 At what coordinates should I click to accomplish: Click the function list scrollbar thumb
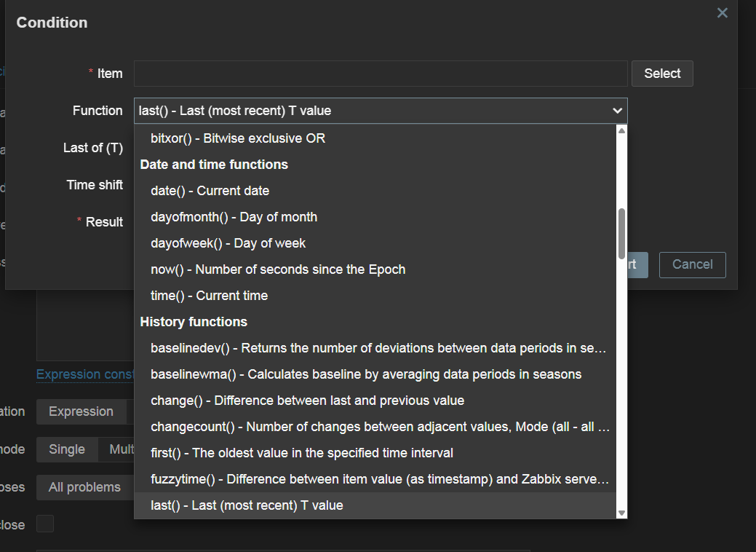pos(622,234)
